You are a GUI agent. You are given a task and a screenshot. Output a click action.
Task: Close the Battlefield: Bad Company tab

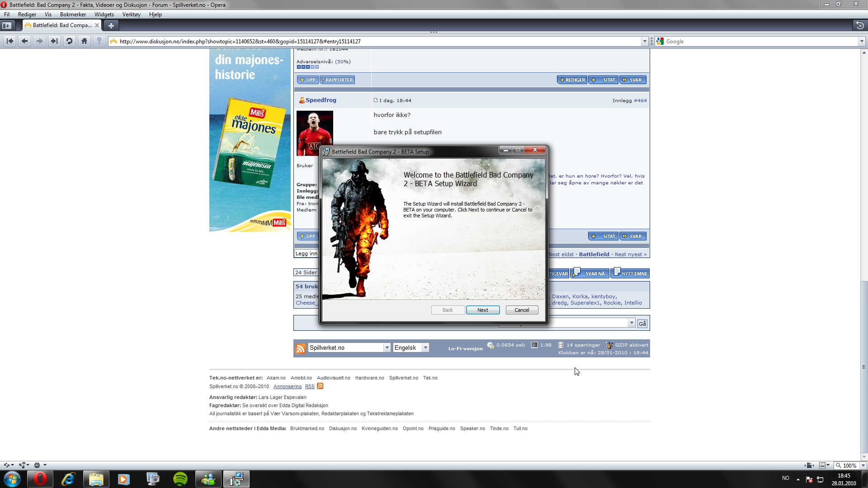[97, 25]
